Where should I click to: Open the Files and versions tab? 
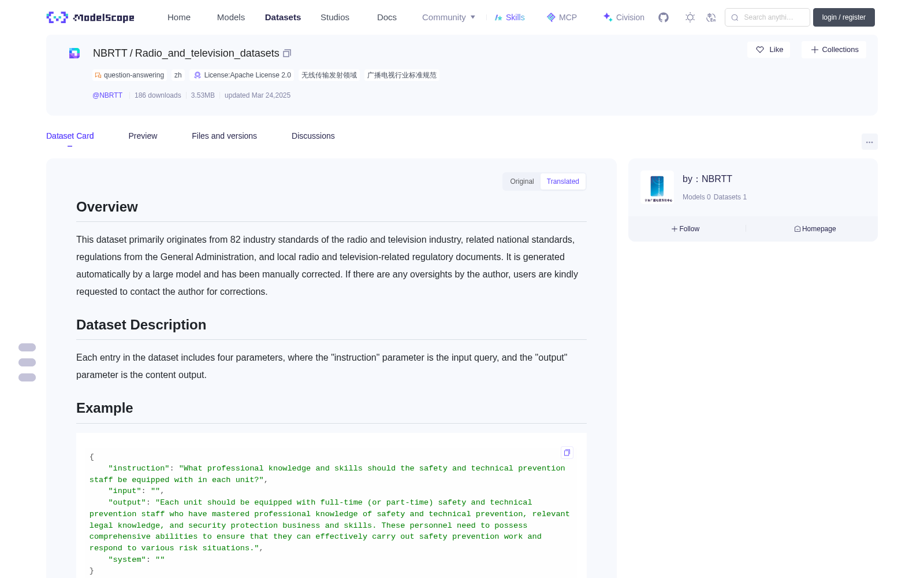point(224,136)
